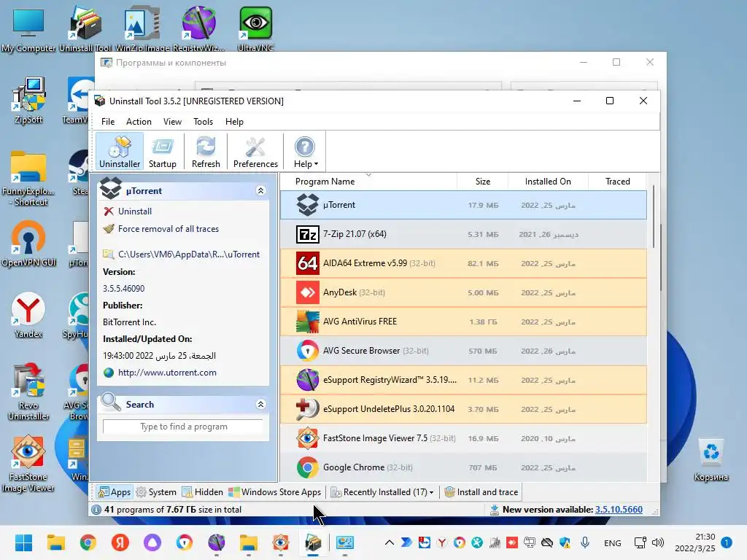The image size is (747, 560).
Task: Select the eSupport RegistryWizard icon
Action: tap(307, 380)
